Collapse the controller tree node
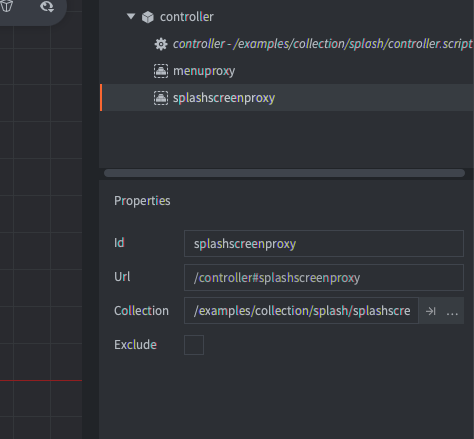The height and width of the screenshot is (439, 474). [x=131, y=16]
